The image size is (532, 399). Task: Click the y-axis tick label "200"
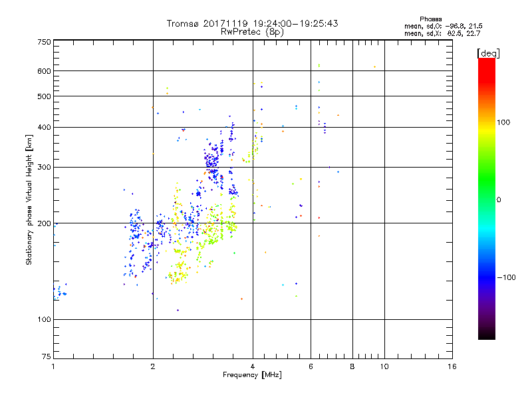tap(44, 223)
